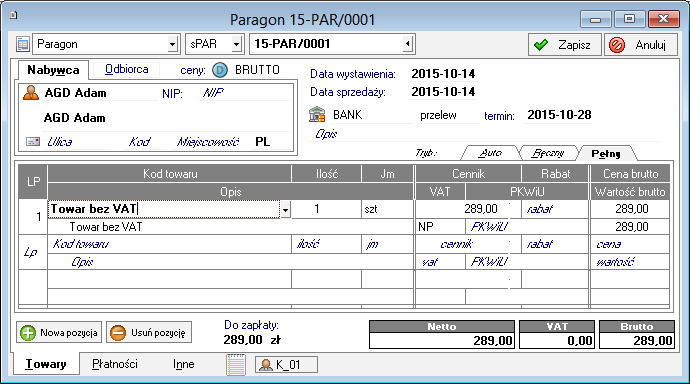Click the Ulica street field
690x384 pixels.
click(x=84, y=142)
